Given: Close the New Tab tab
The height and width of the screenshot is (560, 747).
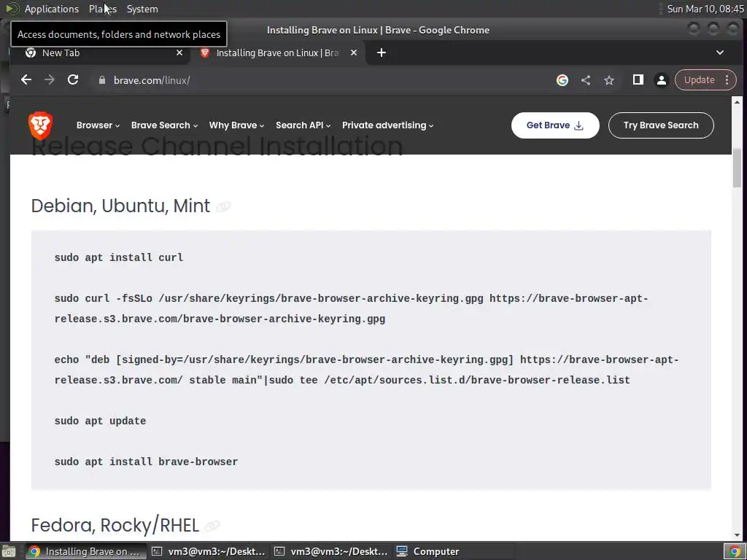Looking at the screenshot, I should [179, 52].
